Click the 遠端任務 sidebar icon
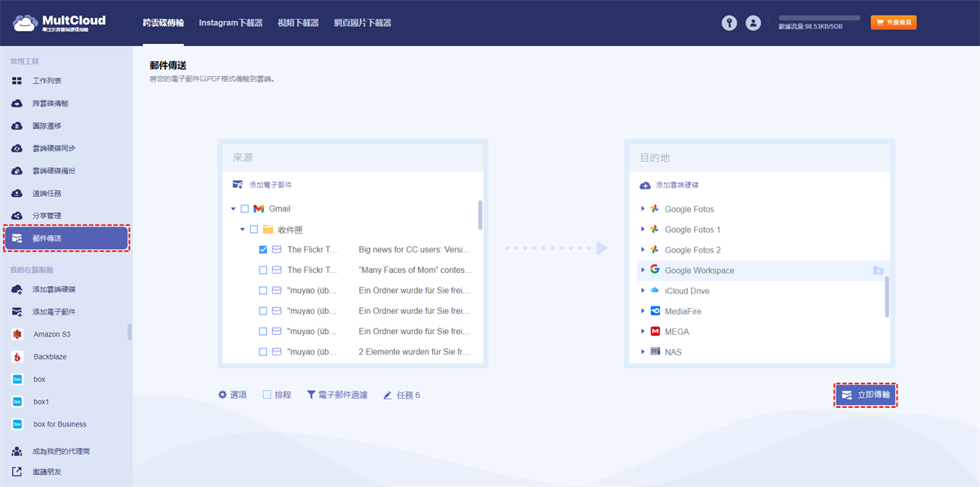 pyautogui.click(x=16, y=194)
